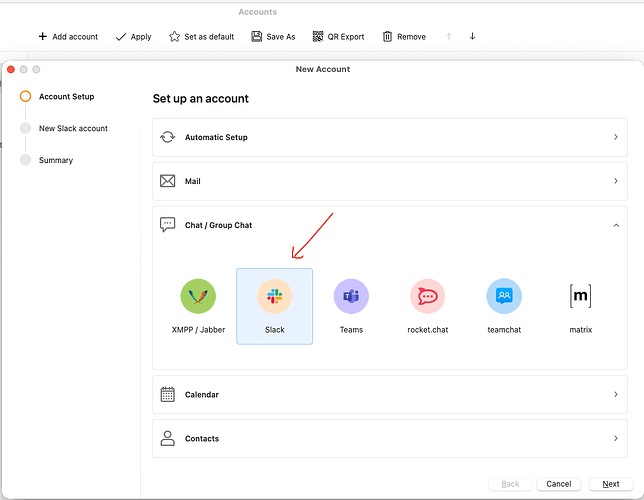
Task: Expand the Mail section chevron
Action: click(616, 181)
